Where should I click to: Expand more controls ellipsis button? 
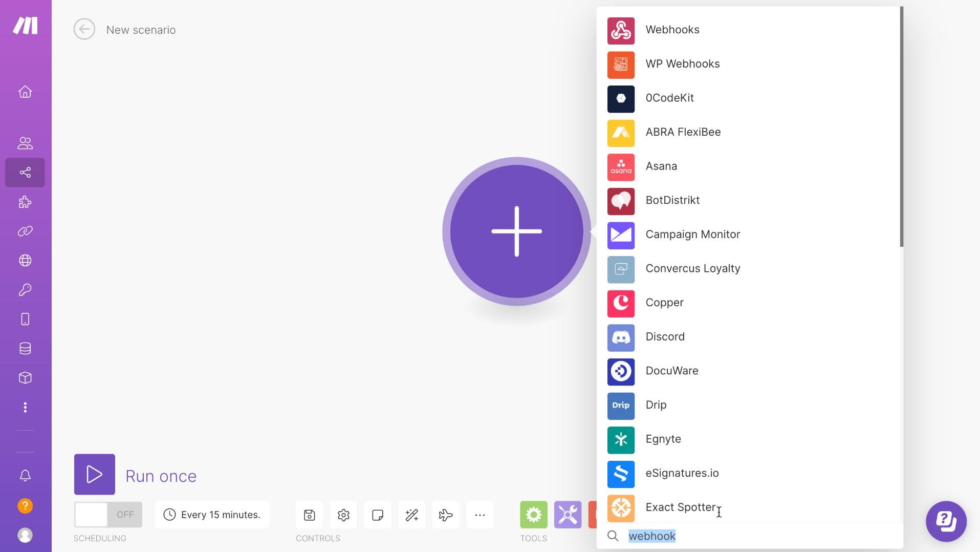point(480,515)
